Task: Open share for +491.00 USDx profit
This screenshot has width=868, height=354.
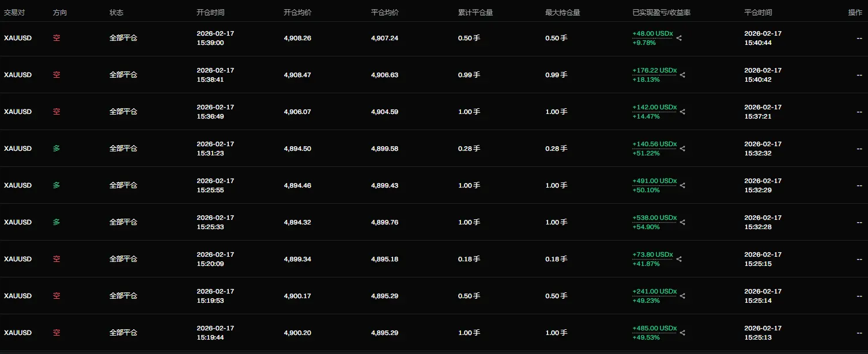Action: click(682, 185)
